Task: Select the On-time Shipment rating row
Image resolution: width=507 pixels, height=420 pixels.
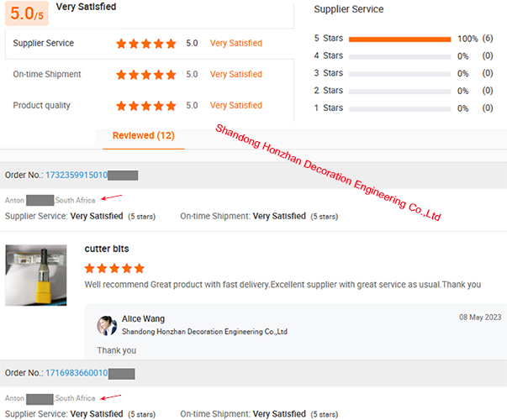Action: point(150,75)
